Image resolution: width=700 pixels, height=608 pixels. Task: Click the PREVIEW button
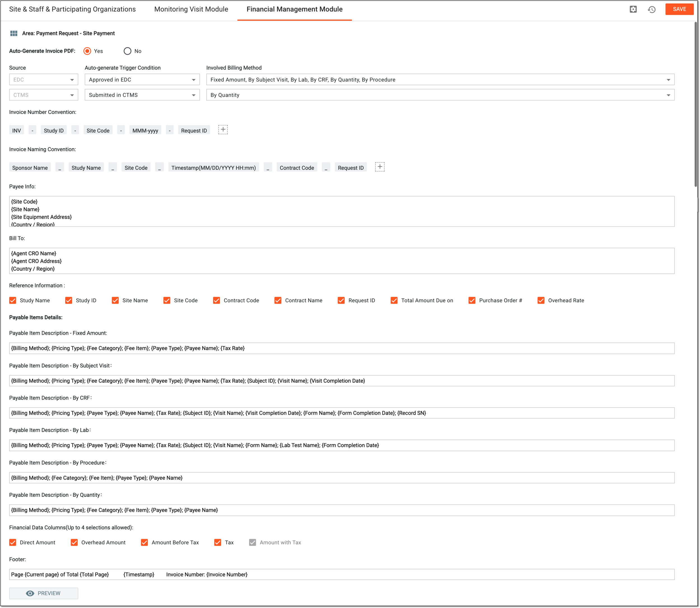point(43,593)
